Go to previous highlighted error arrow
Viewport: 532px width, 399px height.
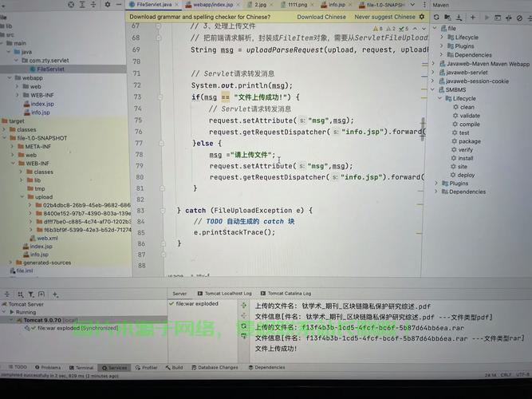(x=415, y=29)
